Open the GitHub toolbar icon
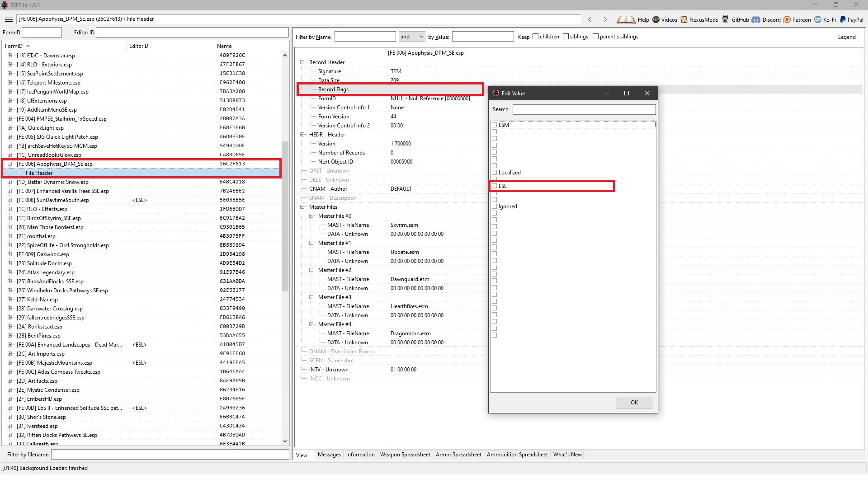Screen dimensions: 868x488 (x=726, y=19)
